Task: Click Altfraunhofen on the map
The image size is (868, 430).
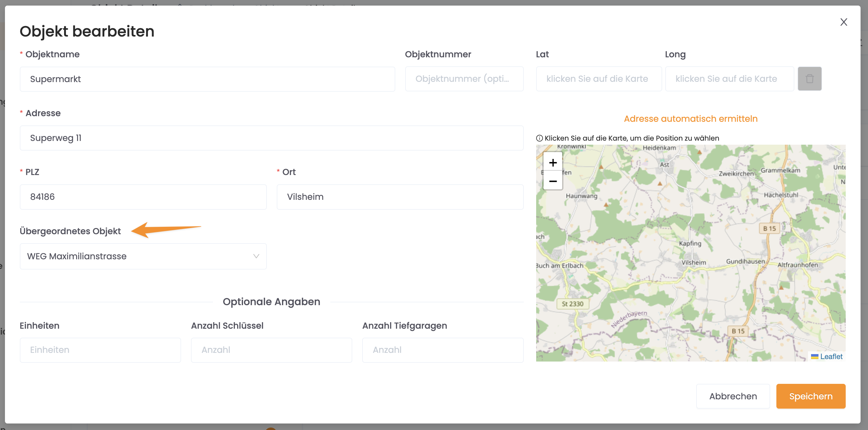Action: click(798, 265)
